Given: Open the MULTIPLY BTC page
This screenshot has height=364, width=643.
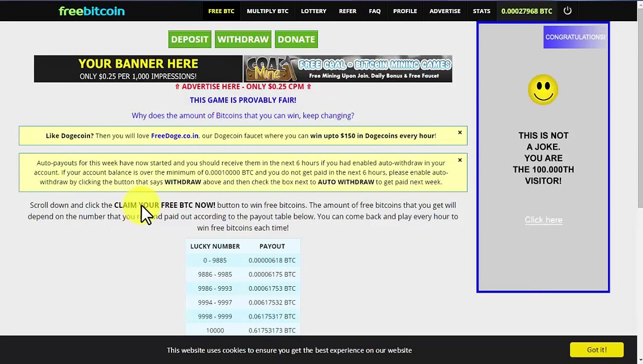Looking at the screenshot, I should tap(267, 11).
